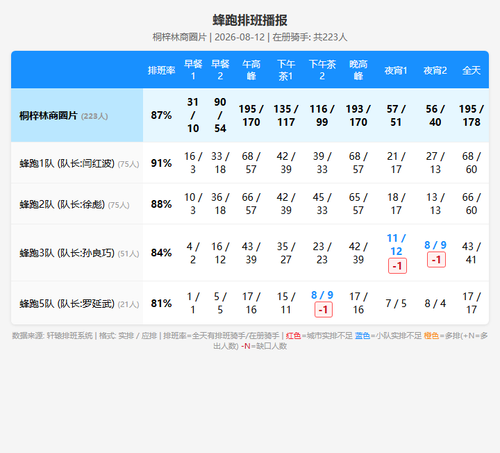The width and height of the screenshot is (500, 453).
Task: Click 蜂跑2队 午高峰 value 66 / 57
Action: click(x=251, y=204)
